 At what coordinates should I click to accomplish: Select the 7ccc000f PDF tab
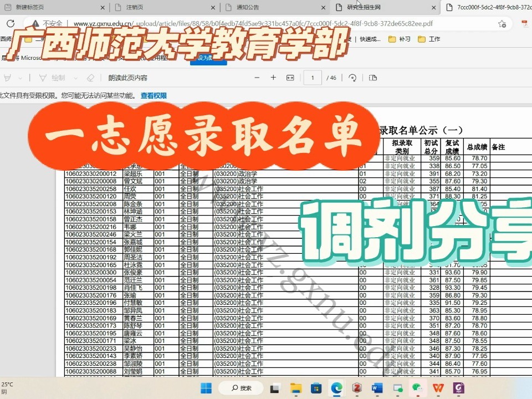(x=487, y=7)
